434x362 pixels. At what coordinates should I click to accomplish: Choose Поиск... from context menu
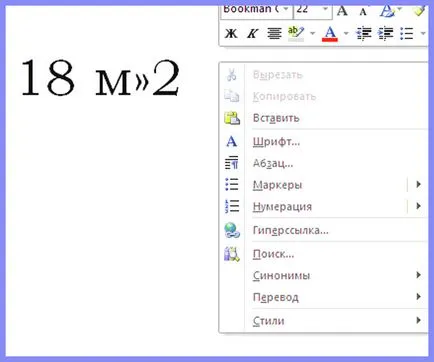point(273,254)
